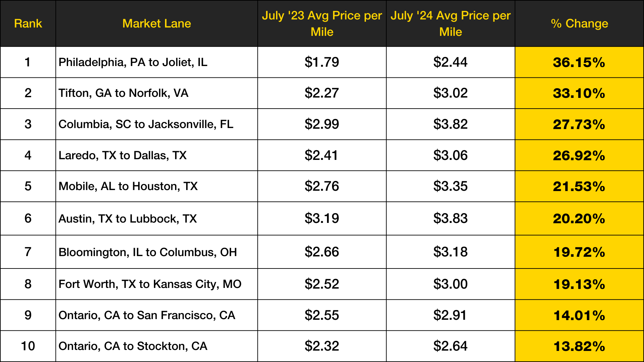Viewport: 644px width, 362px height.
Task: Click Bloomington, IL to Columbus, OH lane
Action: pyautogui.click(x=148, y=252)
